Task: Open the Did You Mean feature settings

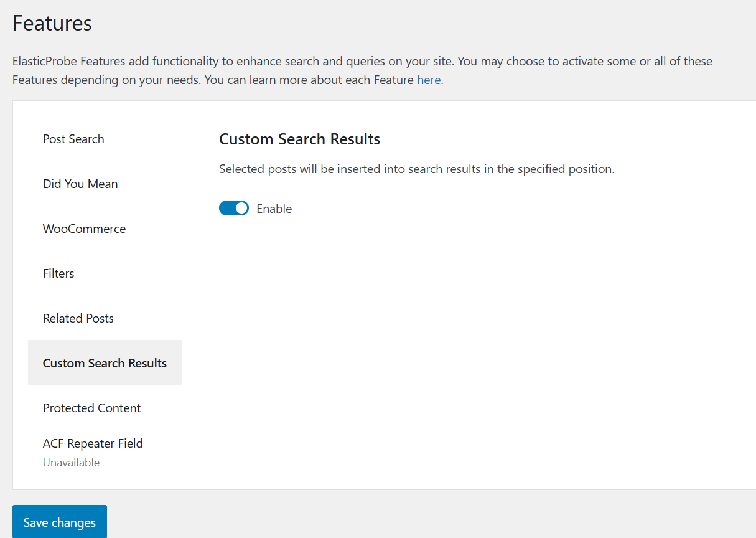Action: 80,184
